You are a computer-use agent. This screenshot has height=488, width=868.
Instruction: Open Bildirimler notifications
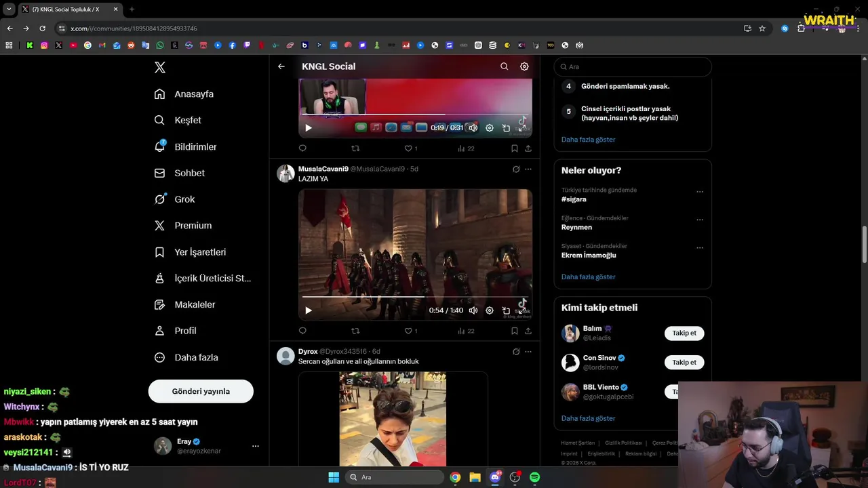tap(185, 146)
